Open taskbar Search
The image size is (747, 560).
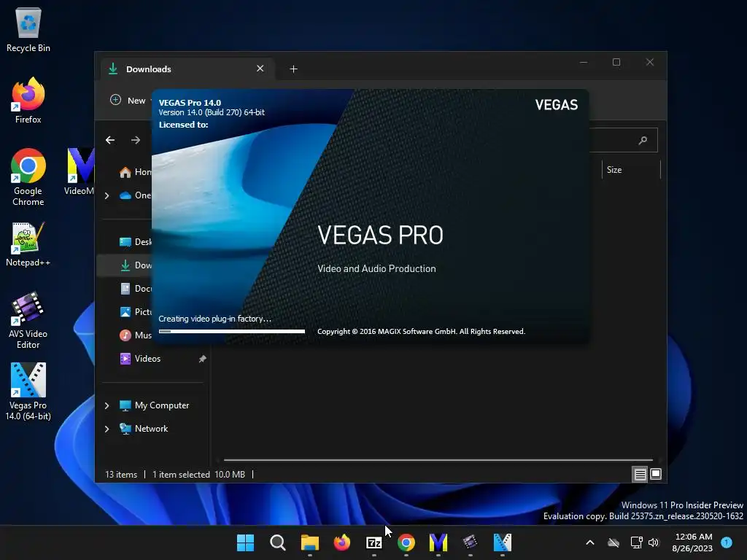pos(277,542)
